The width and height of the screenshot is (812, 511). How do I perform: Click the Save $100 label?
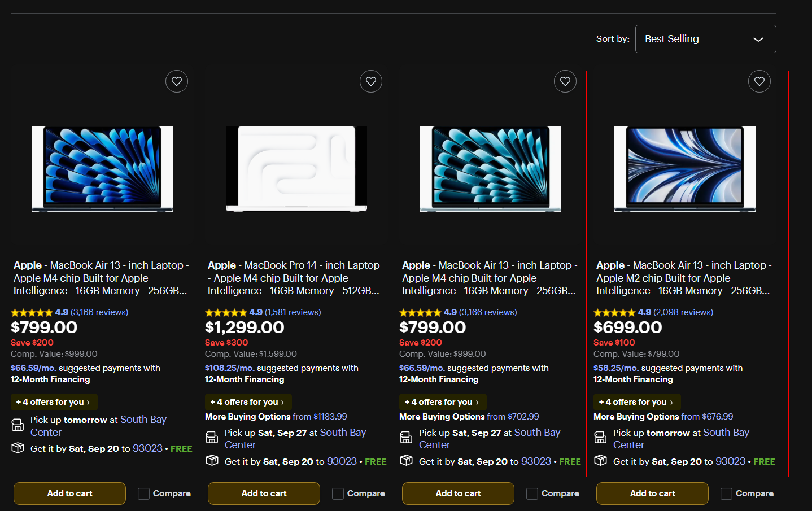(x=614, y=343)
